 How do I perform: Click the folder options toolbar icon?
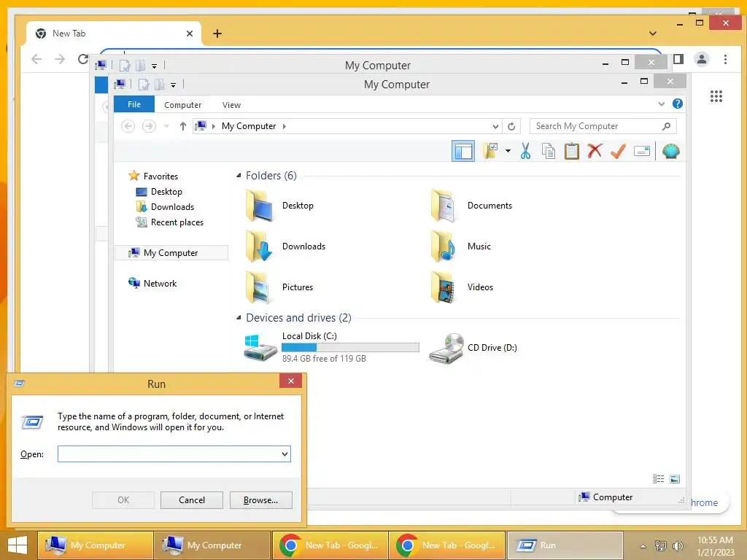point(490,151)
